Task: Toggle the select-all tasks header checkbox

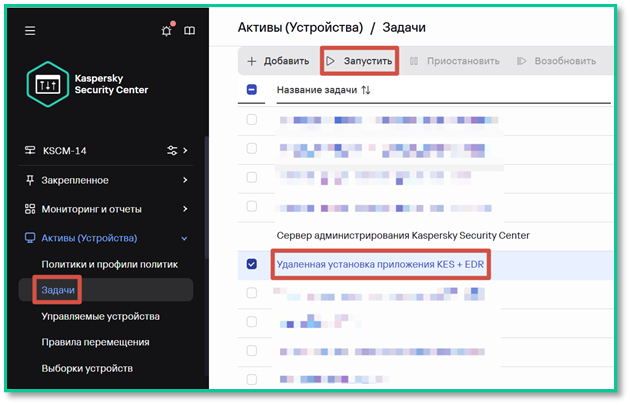Action: (x=252, y=90)
